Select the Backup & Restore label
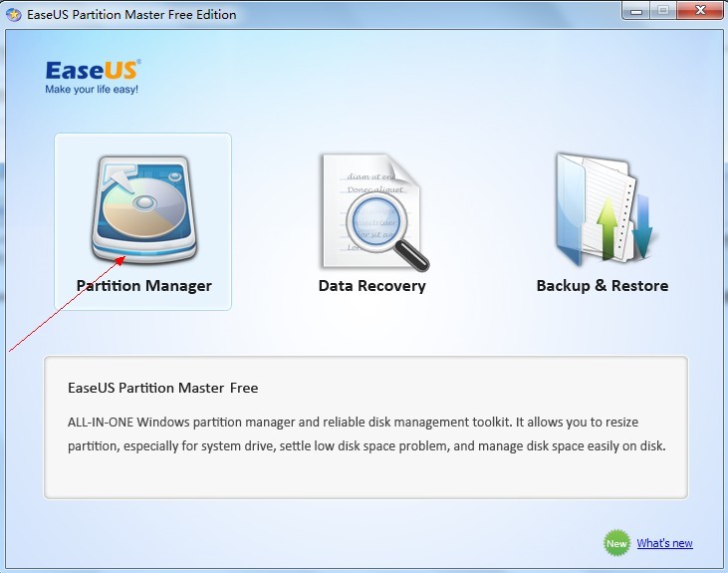 tap(603, 286)
